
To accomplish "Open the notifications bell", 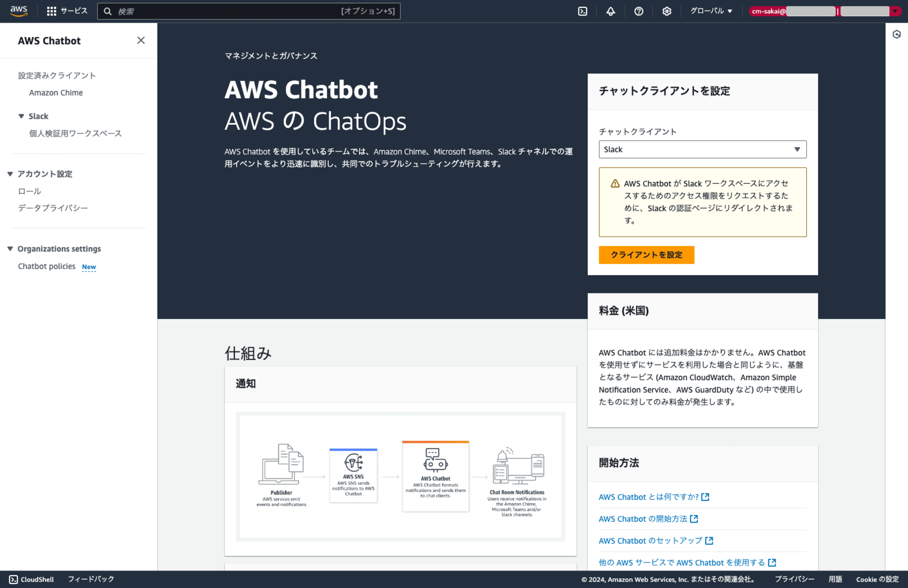I will pyautogui.click(x=611, y=11).
